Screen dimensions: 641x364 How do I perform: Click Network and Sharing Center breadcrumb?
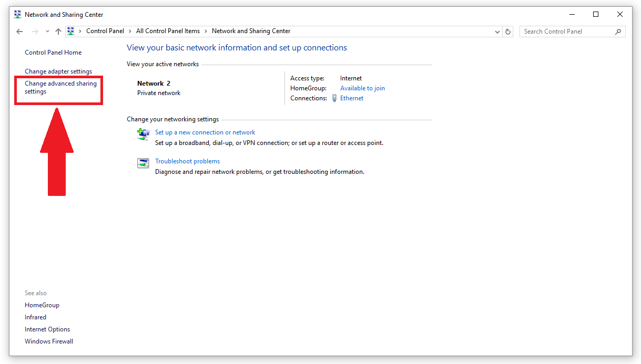251,31
